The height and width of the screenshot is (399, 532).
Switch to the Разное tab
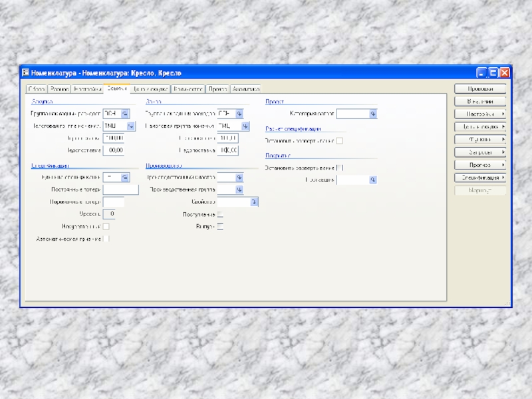click(59, 89)
